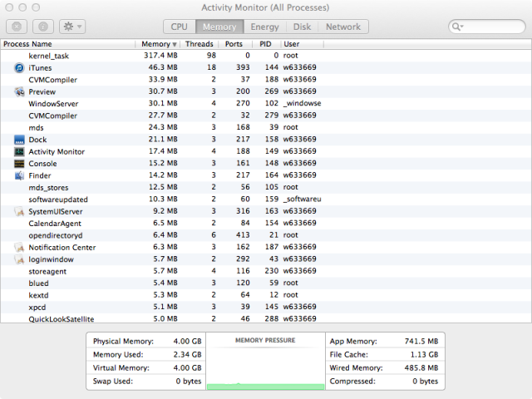Viewport: 532px width, 399px height.
Task: Click the Activity Monitor row icon
Action: tap(19, 151)
